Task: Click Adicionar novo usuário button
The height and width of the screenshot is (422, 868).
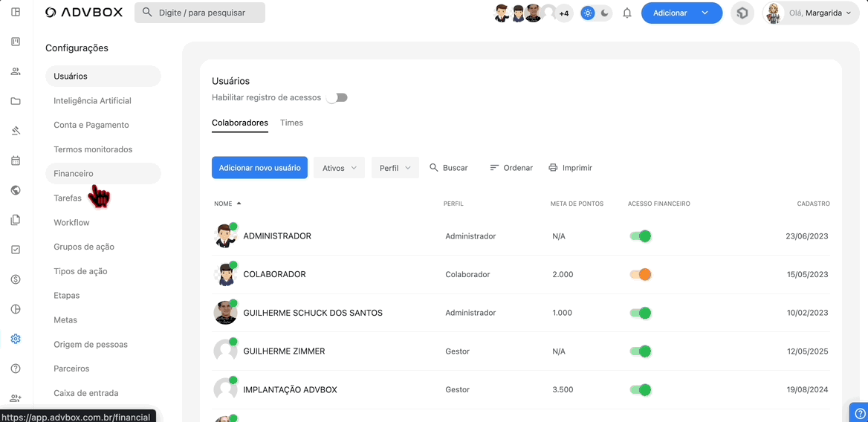Action: tap(259, 168)
